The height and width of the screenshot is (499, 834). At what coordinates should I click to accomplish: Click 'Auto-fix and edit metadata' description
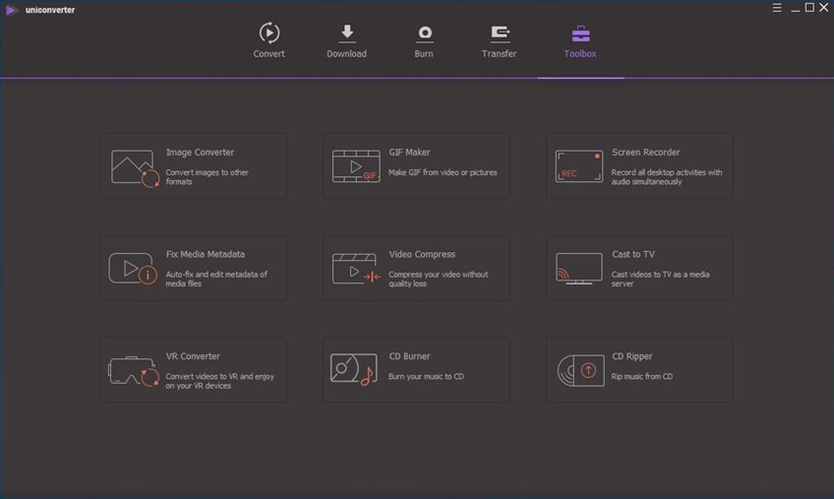(216, 279)
